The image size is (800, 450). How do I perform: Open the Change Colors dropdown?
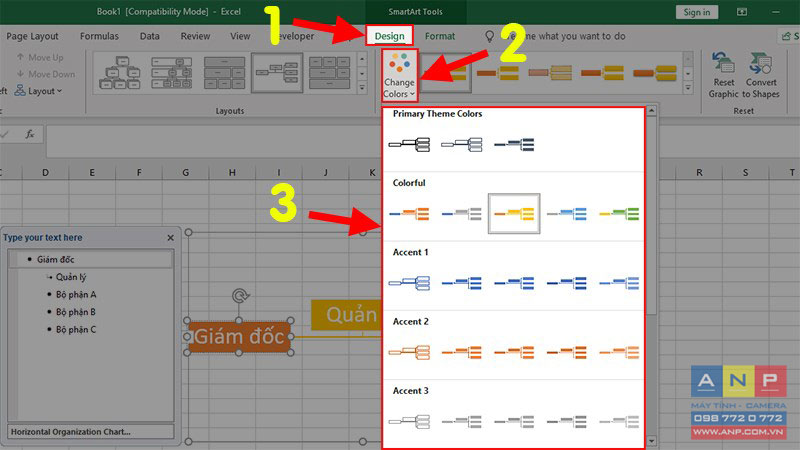(x=399, y=76)
